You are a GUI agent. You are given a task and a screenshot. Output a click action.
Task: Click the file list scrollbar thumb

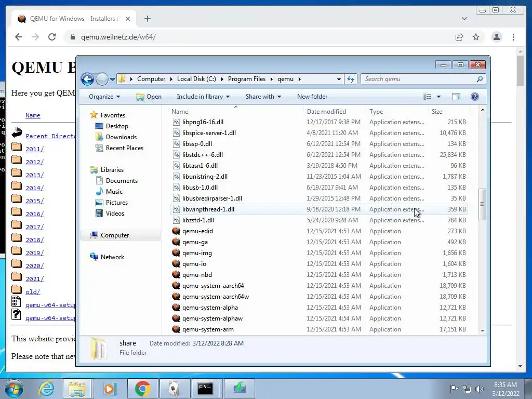click(482, 204)
